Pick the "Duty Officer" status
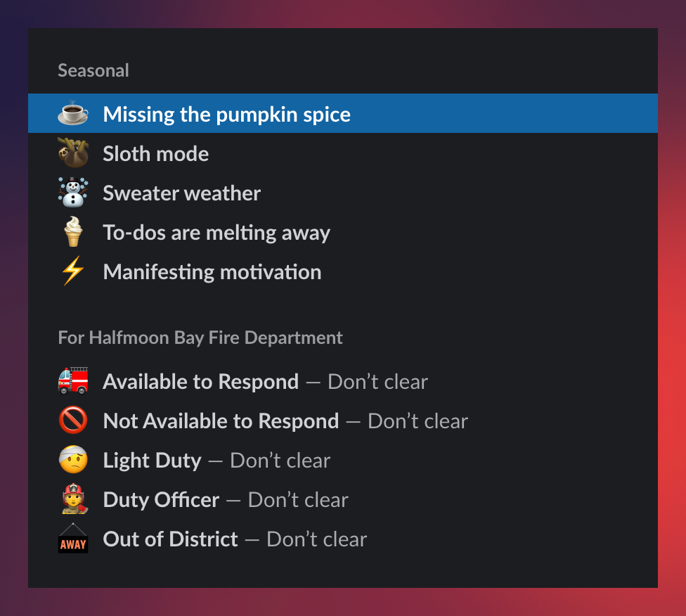Image resolution: width=686 pixels, height=616 pixels. pyautogui.click(x=161, y=500)
